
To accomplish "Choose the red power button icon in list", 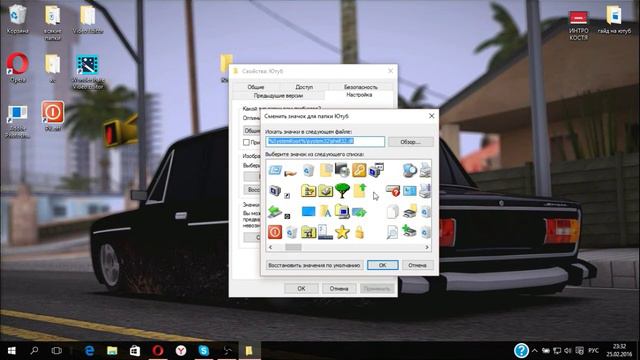I will (275, 232).
